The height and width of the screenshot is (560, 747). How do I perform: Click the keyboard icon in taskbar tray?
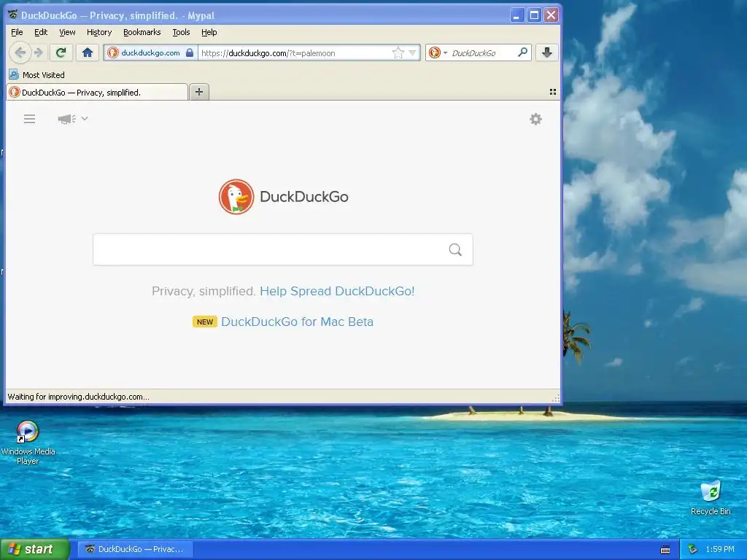(665, 550)
